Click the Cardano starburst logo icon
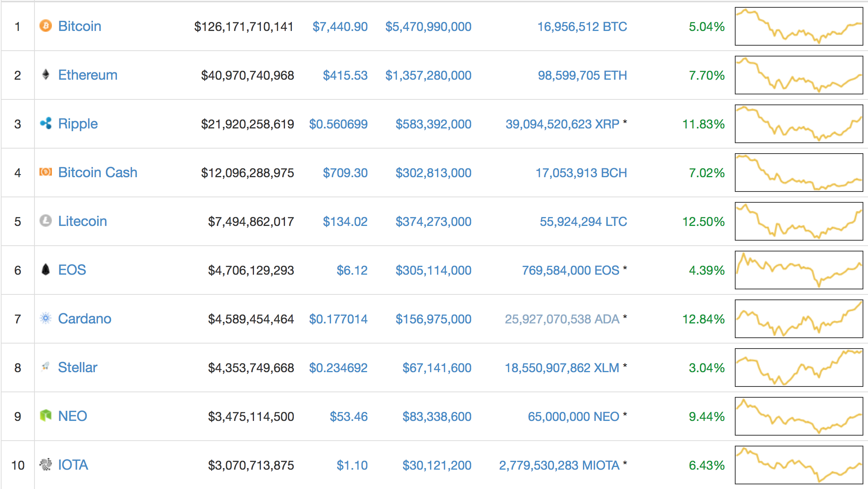The width and height of the screenshot is (868, 489). point(46,318)
